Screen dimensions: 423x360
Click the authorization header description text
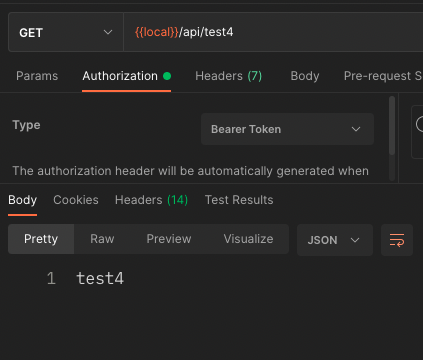point(191,171)
